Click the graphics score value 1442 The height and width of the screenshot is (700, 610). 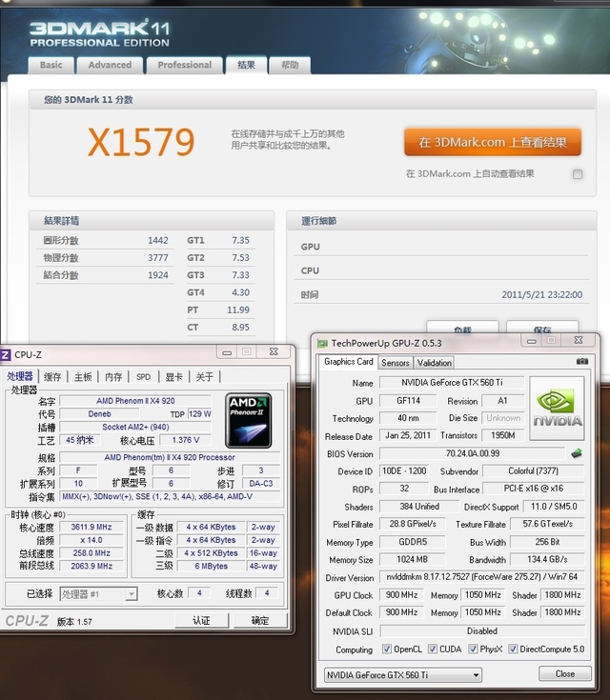158,241
